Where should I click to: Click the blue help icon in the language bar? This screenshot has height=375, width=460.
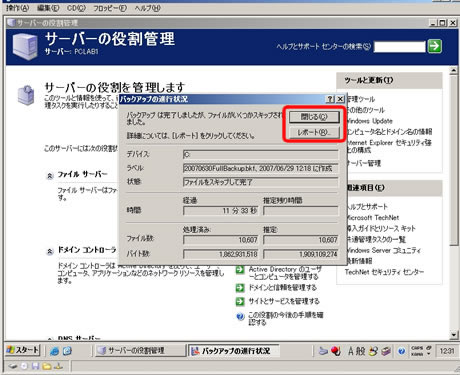tap(402, 351)
